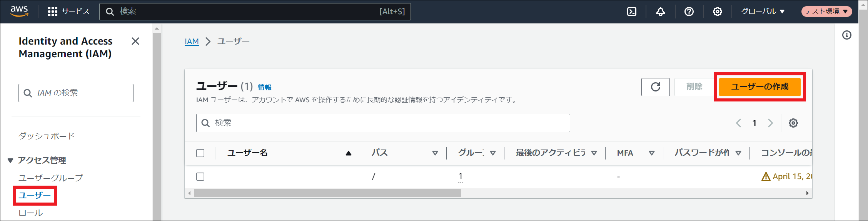This screenshot has height=221, width=868.
Task: Collapse the アクセス管理 section
Action: 10,160
